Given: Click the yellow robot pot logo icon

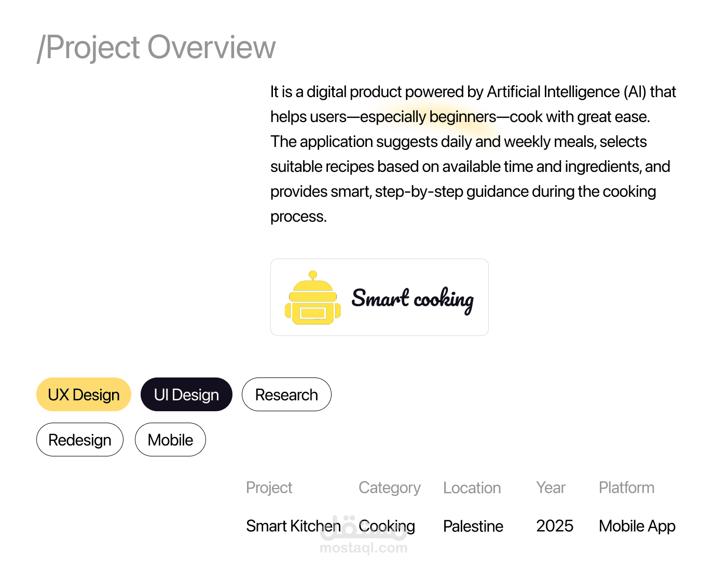Looking at the screenshot, I should (313, 298).
